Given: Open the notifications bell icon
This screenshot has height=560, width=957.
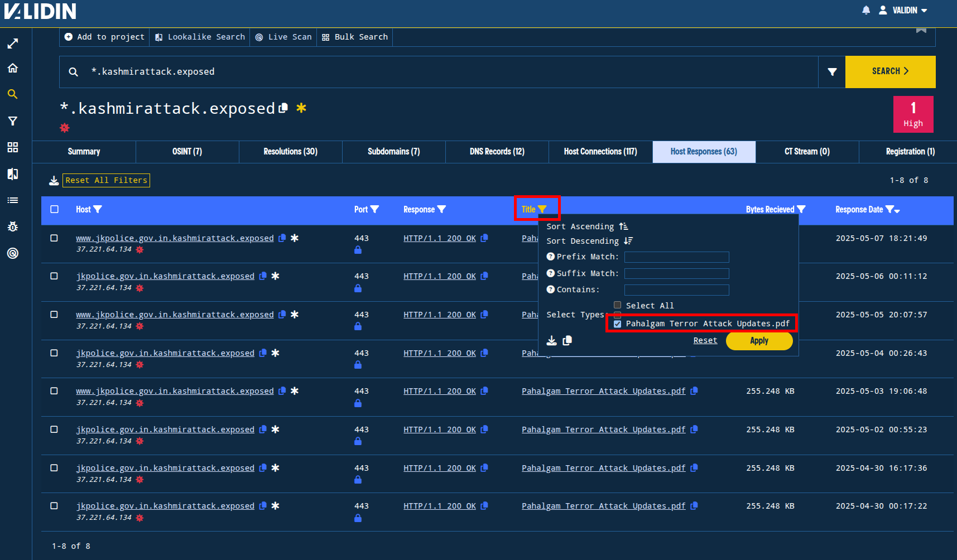Looking at the screenshot, I should pos(866,10).
